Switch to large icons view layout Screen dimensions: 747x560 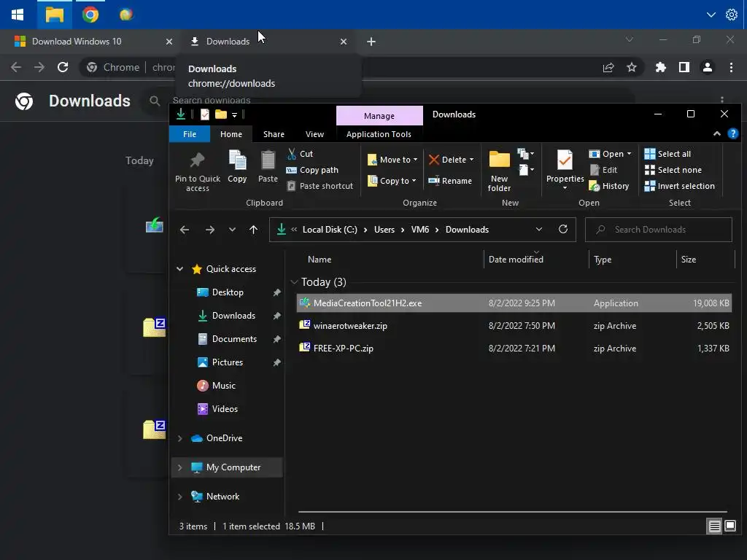pyautogui.click(x=729, y=526)
